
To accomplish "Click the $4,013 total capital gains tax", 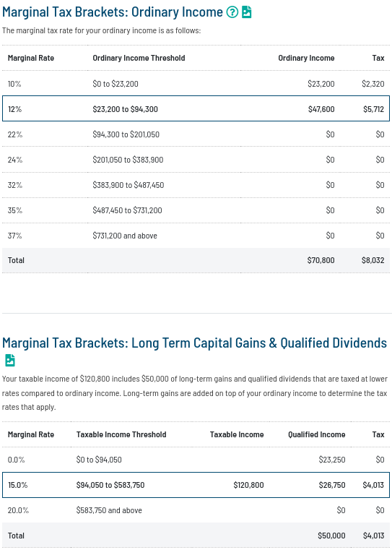I will [373, 536].
